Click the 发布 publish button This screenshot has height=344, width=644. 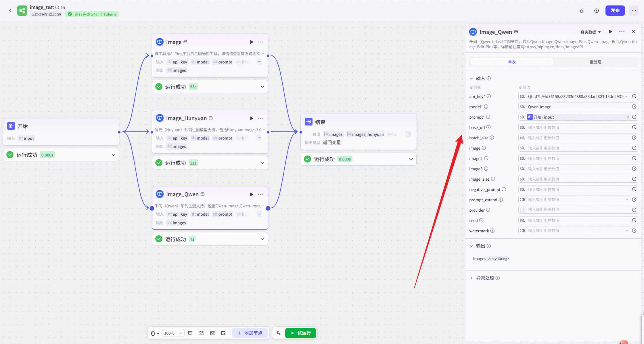(x=615, y=11)
